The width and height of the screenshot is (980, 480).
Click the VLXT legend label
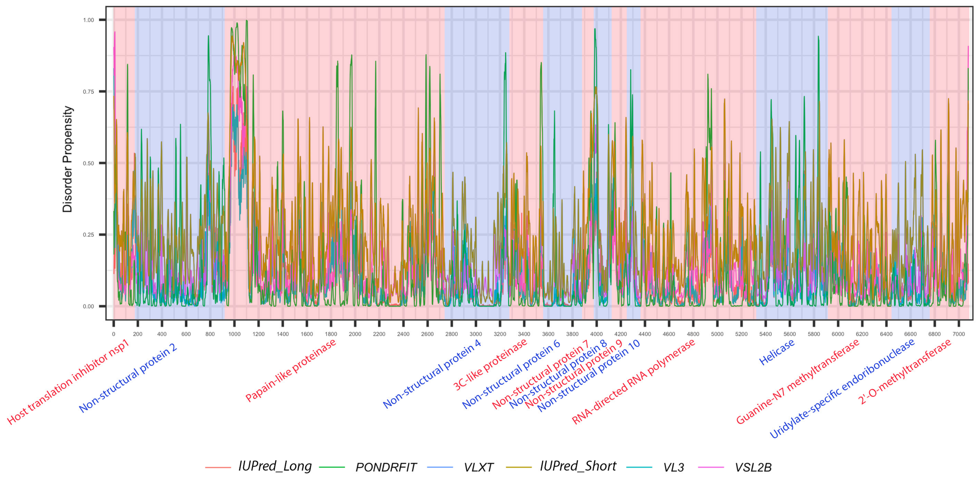click(x=479, y=467)
